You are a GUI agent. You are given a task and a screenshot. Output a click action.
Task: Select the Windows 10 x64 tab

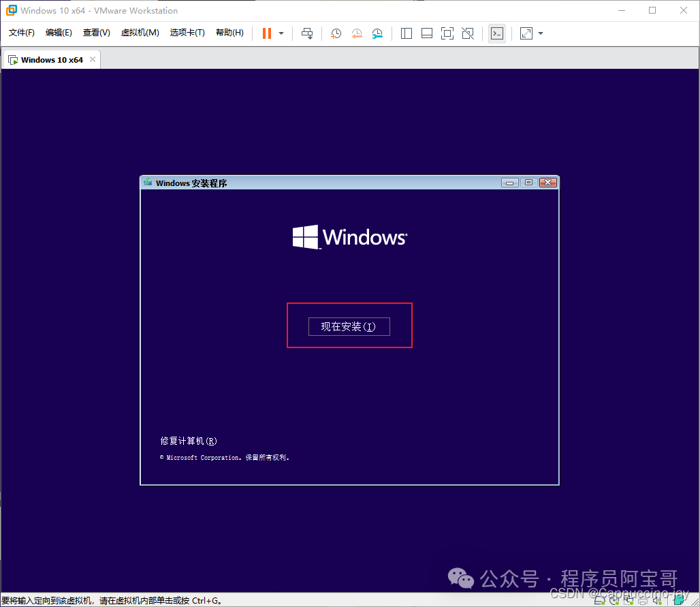pos(52,60)
